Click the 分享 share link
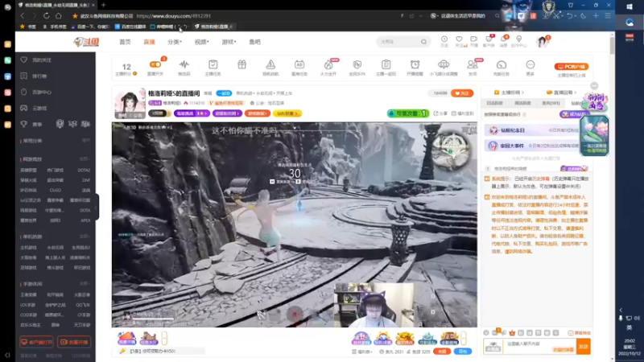644x362 pixels. point(440,113)
